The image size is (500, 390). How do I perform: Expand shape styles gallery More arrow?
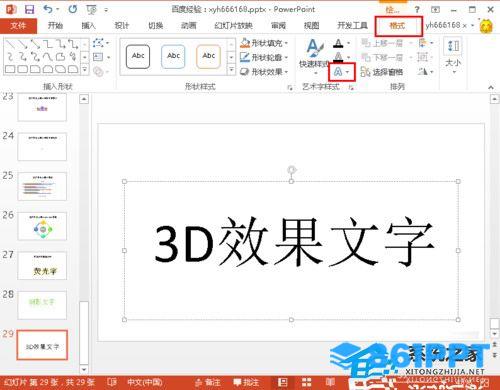click(x=231, y=70)
